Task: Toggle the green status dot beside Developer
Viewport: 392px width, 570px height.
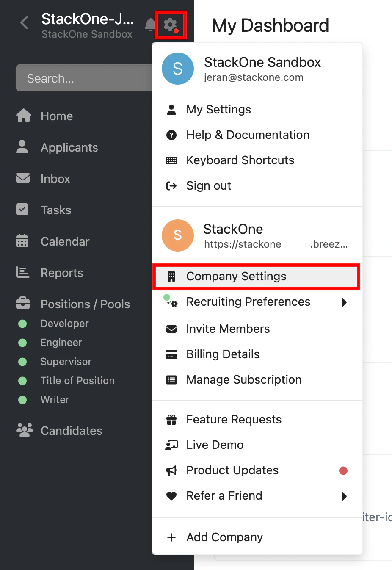Action: click(x=22, y=323)
